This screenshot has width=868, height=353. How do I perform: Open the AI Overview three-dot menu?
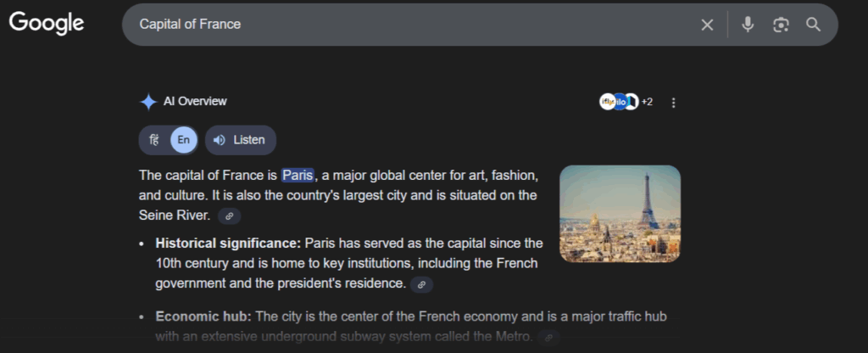pos(674,103)
